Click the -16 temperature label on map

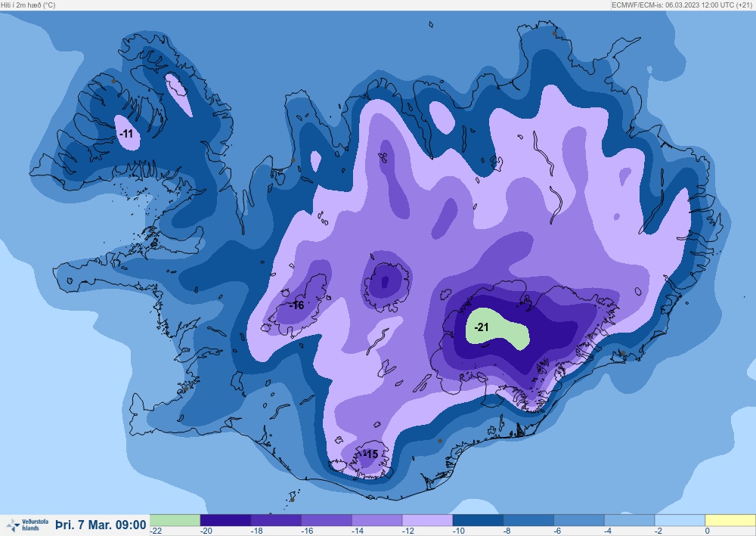(x=297, y=305)
